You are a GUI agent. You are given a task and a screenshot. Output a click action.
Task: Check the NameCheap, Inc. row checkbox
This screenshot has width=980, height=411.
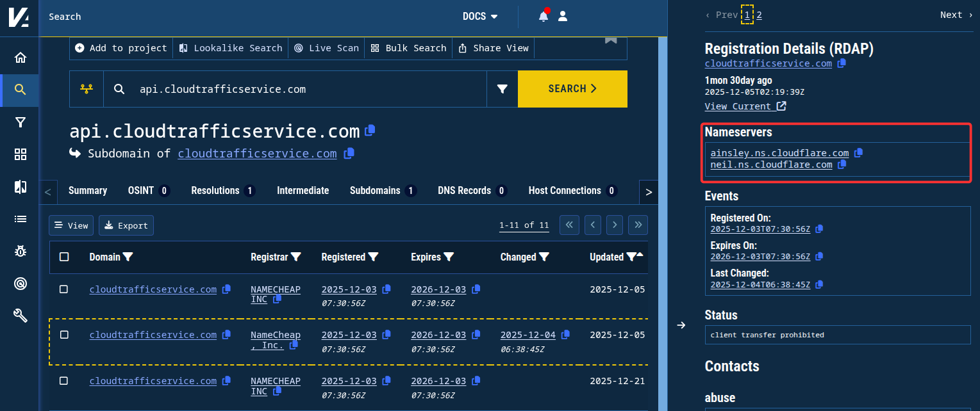pos(64,335)
